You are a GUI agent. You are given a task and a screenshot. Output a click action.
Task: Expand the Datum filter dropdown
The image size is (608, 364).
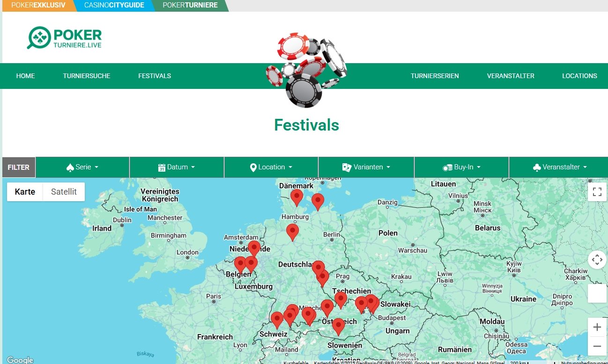pos(177,167)
